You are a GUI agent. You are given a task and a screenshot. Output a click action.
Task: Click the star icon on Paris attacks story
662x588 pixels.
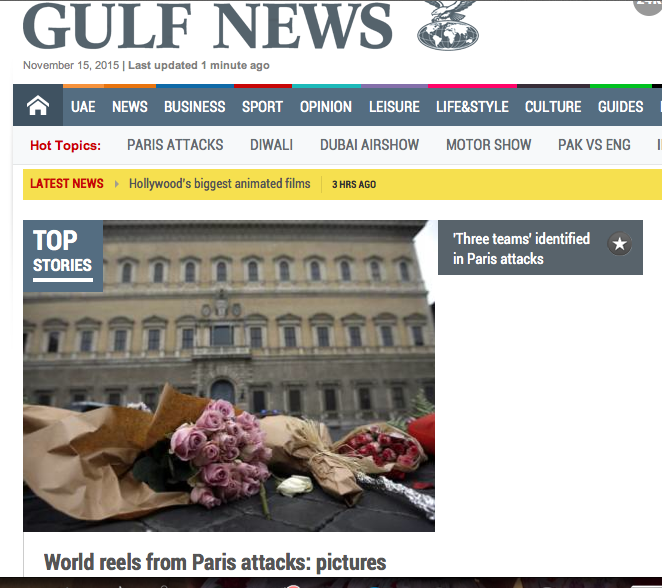(620, 244)
